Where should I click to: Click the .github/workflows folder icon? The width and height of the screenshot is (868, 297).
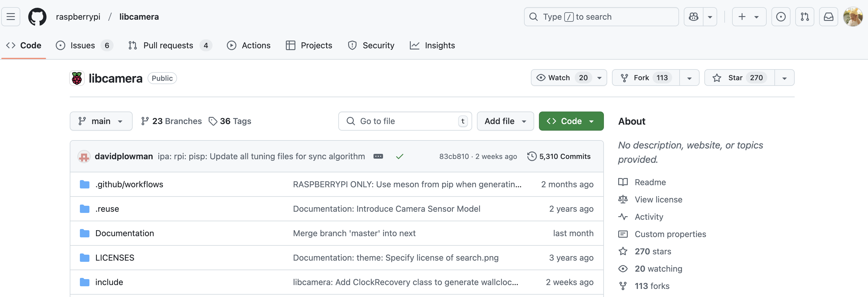[x=85, y=184]
